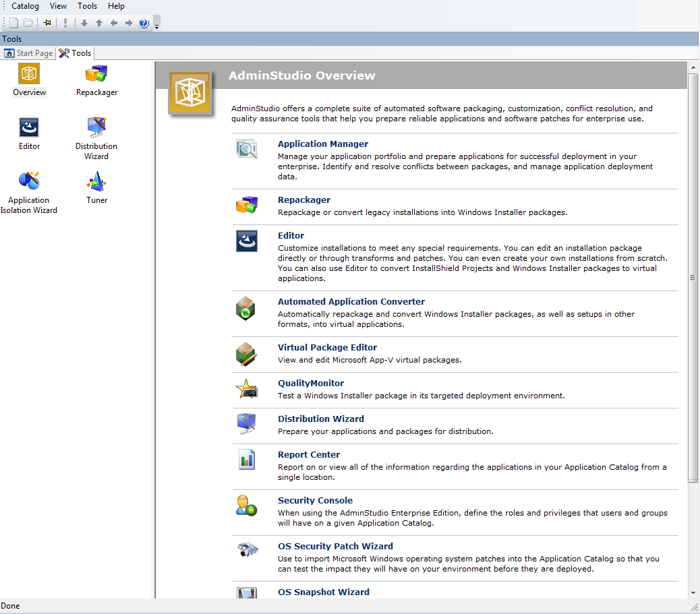Viewport: 700px width, 614px height.
Task: Click the window resize grip corner
Action: 694,607
